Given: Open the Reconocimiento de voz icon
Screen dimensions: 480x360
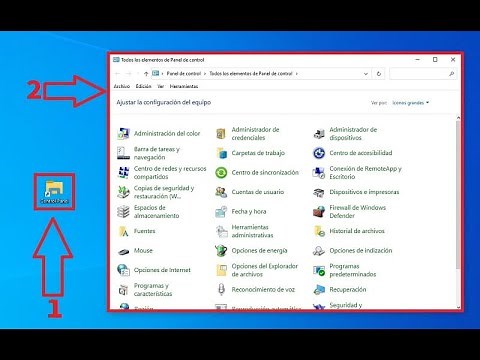Looking at the screenshot, I should (x=221, y=290).
